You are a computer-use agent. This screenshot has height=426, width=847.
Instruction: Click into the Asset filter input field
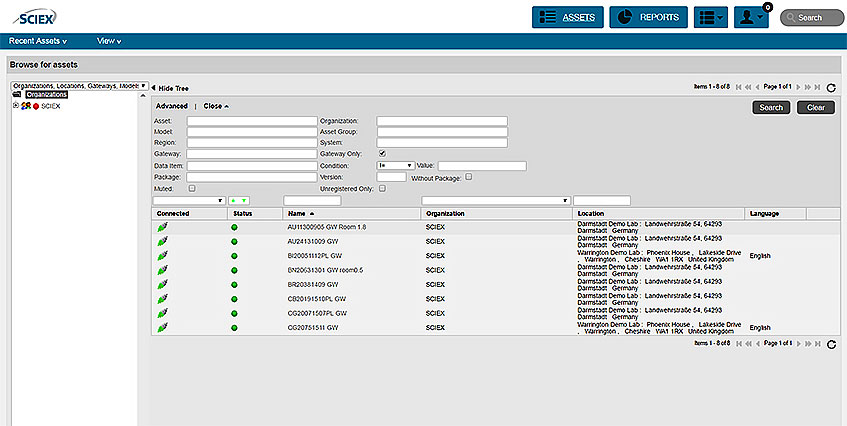251,120
